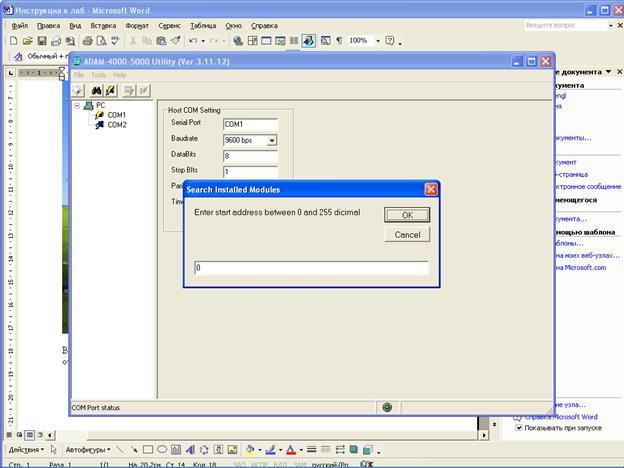Apply the yellow Fill Color swatch
624x468 pixels.
[x=250, y=450]
